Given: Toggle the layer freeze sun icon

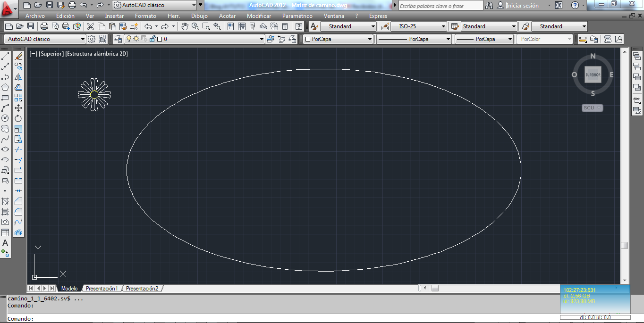Looking at the screenshot, I should click(136, 39).
